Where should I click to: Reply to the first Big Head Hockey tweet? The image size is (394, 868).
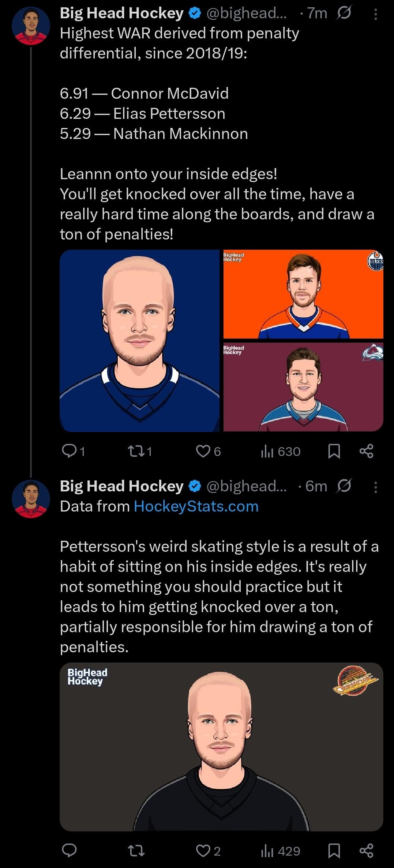[69, 451]
